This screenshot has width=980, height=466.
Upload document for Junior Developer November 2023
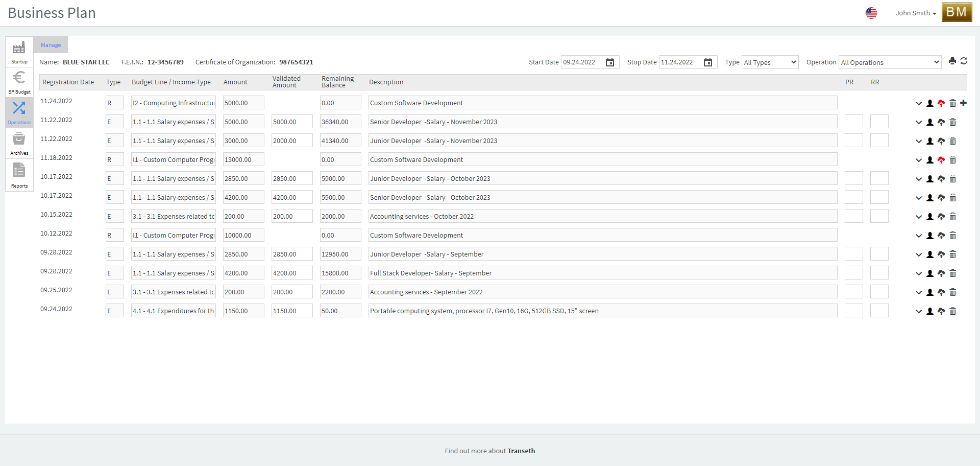coord(941,141)
